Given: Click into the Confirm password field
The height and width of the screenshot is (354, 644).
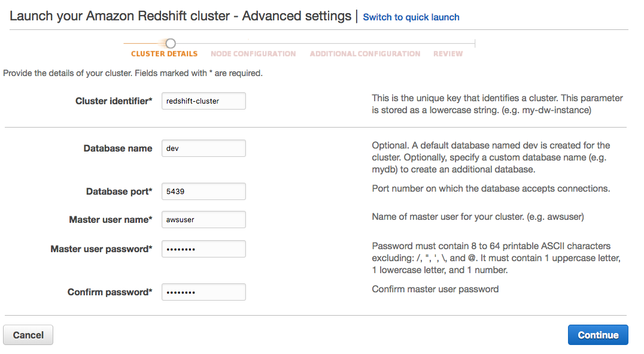Looking at the screenshot, I should [203, 292].
